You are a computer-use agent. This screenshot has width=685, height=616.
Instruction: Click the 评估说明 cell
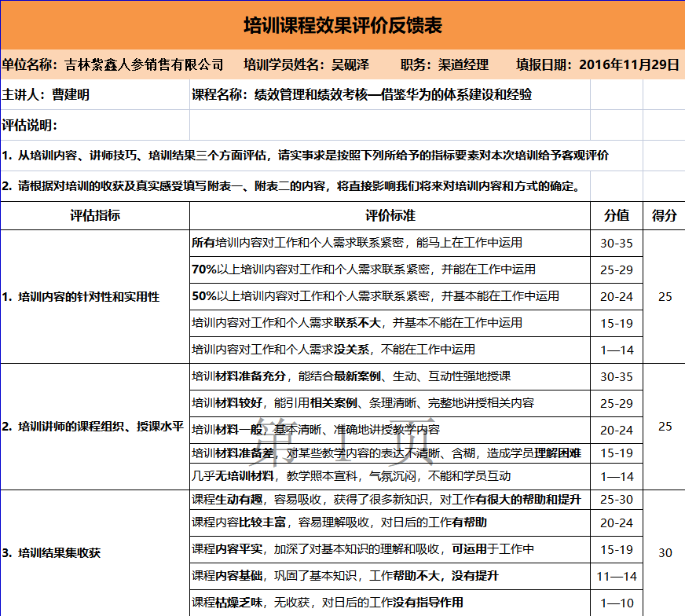pyautogui.click(x=95, y=125)
